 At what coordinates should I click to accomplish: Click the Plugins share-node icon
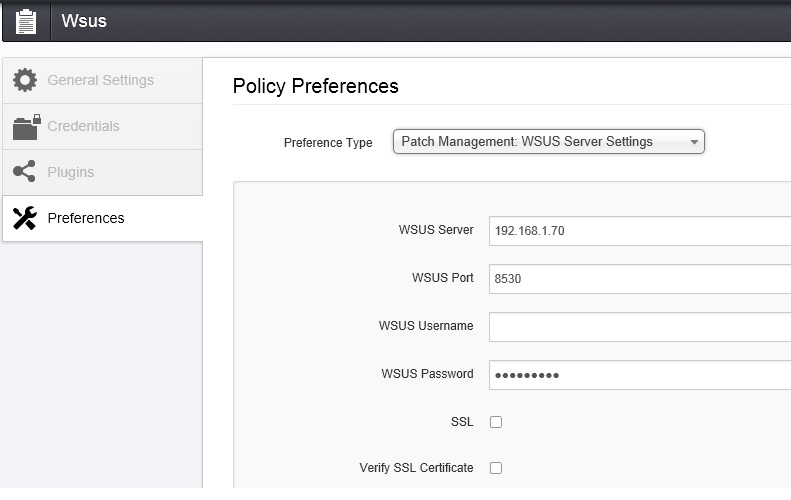tap(25, 172)
